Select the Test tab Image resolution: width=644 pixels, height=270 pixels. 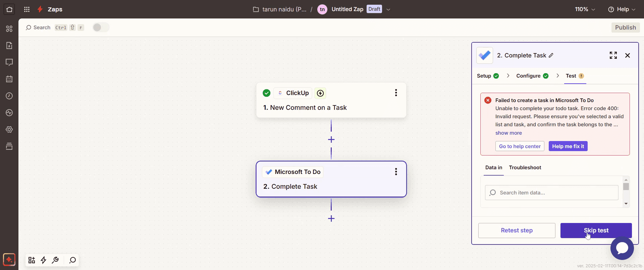(x=575, y=76)
